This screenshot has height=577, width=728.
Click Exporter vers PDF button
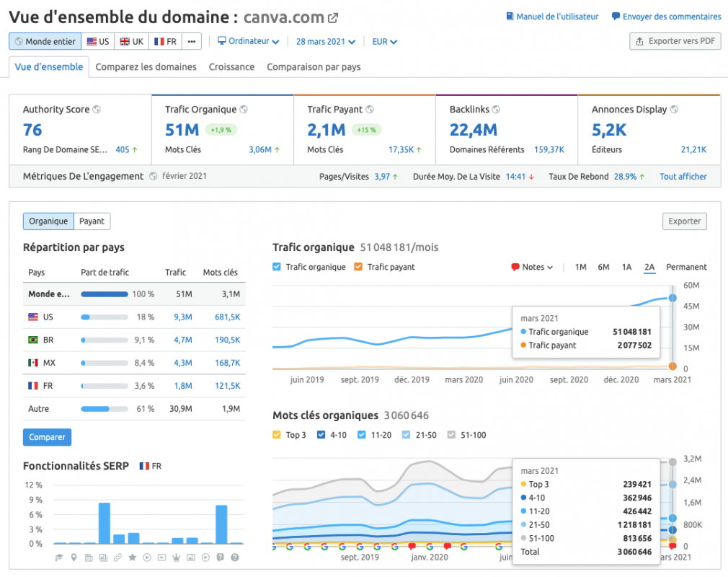click(x=675, y=41)
